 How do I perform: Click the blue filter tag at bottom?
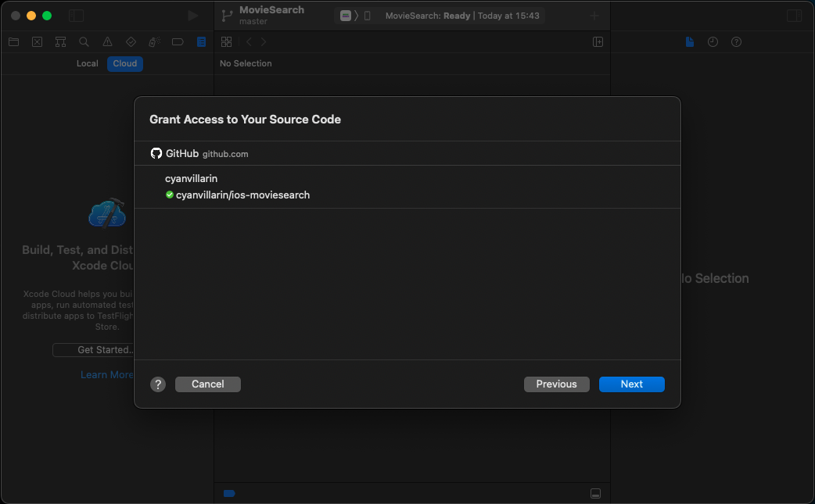point(229,493)
